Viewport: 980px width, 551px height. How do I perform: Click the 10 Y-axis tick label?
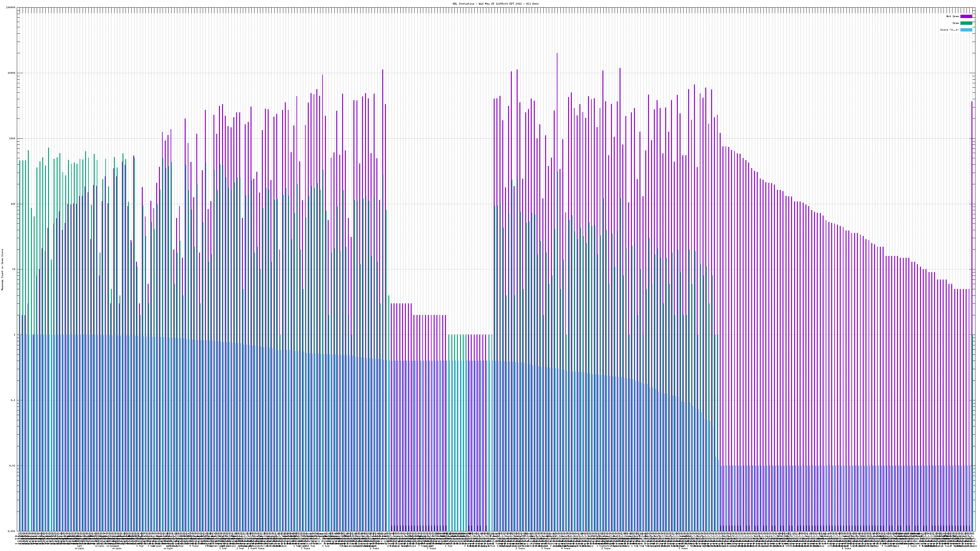[14, 269]
